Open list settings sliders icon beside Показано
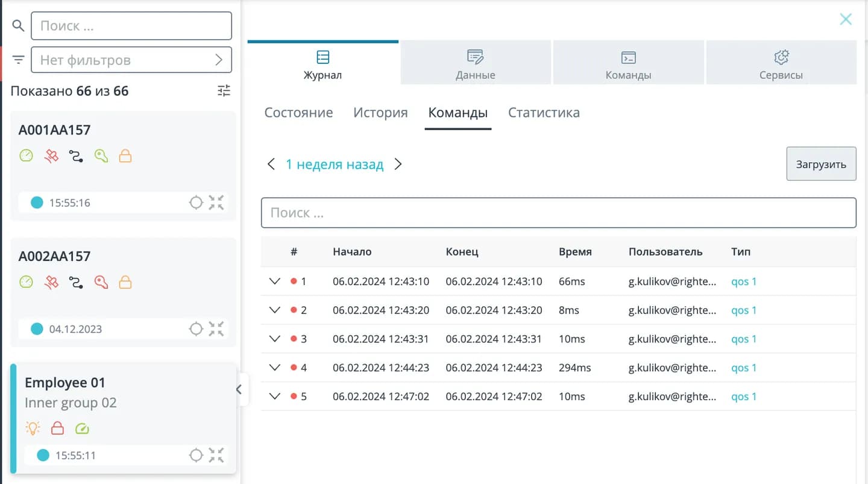This screenshot has width=868, height=484. [x=224, y=91]
